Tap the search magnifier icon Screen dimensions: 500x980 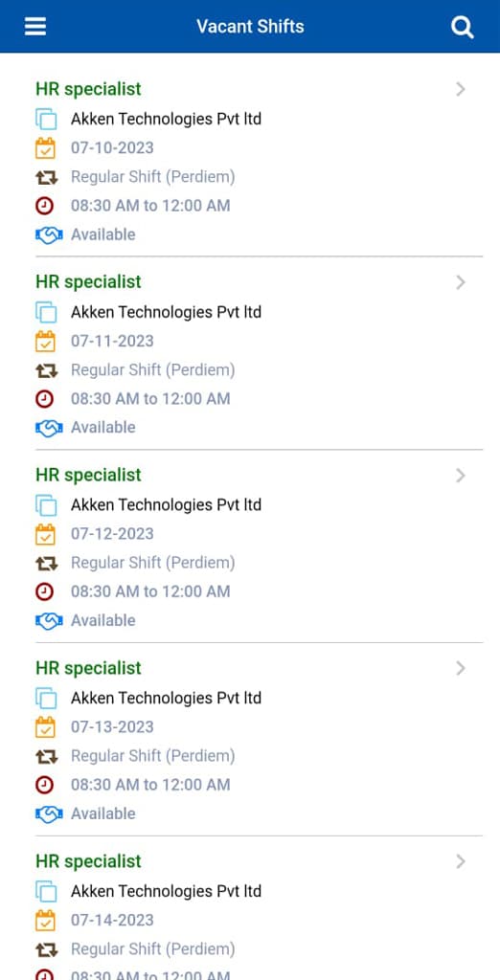(462, 27)
